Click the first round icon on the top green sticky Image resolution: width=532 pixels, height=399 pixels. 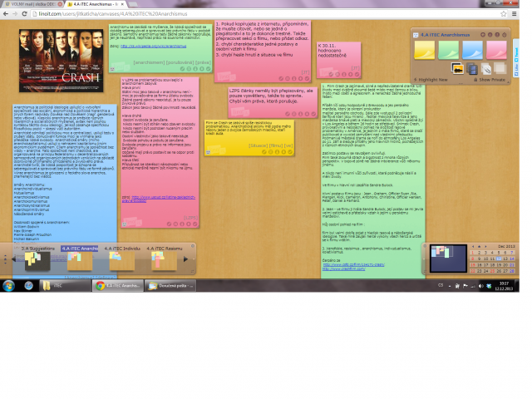[182, 69]
